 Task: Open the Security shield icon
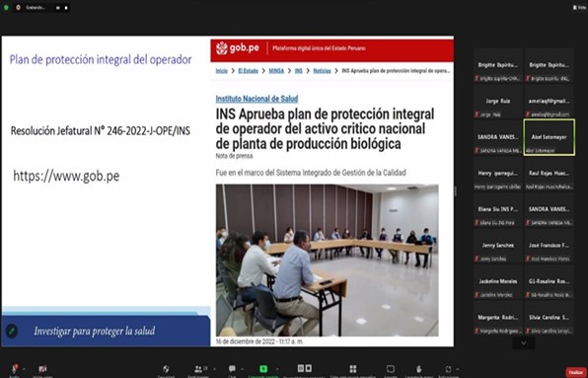click(166, 369)
